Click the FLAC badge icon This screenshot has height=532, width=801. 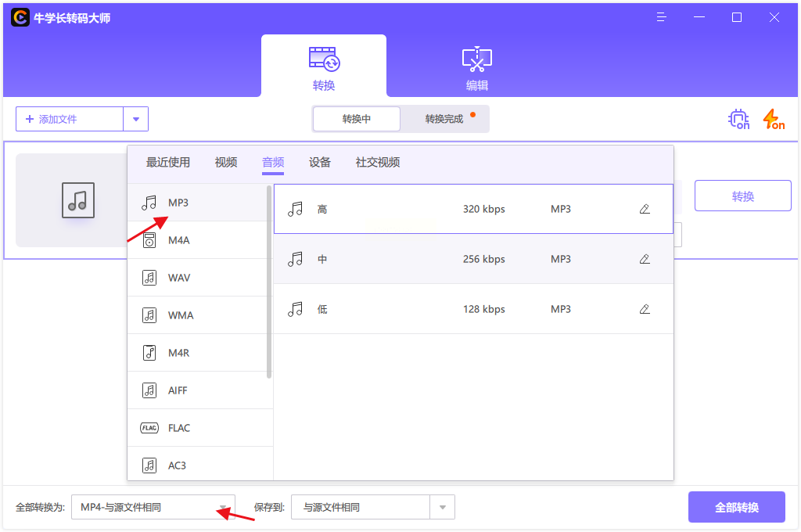(149, 428)
